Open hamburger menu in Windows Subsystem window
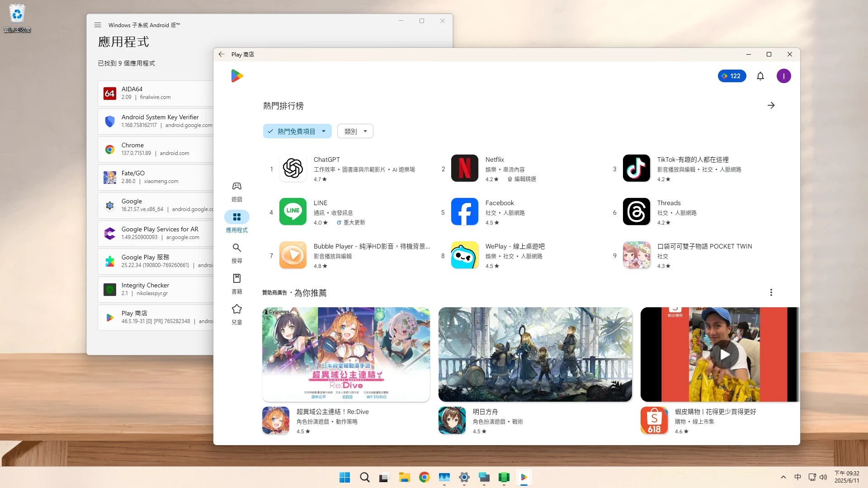Image resolution: width=868 pixels, height=488 pixels. [98, 25]
